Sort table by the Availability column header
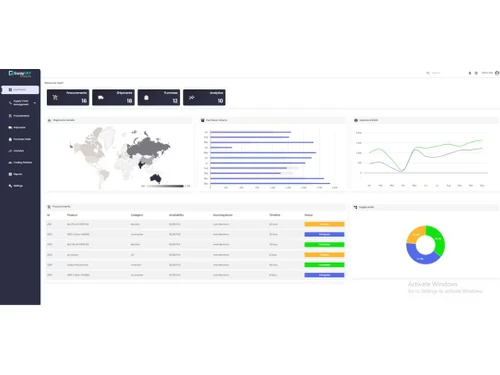The width and height of the screenshot is (500, 375). tap(176, 215)
